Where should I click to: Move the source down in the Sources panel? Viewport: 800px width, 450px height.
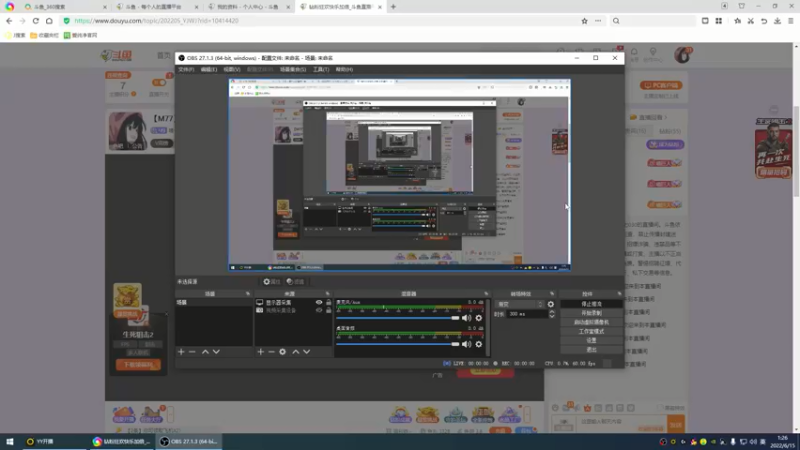point(307,352)
